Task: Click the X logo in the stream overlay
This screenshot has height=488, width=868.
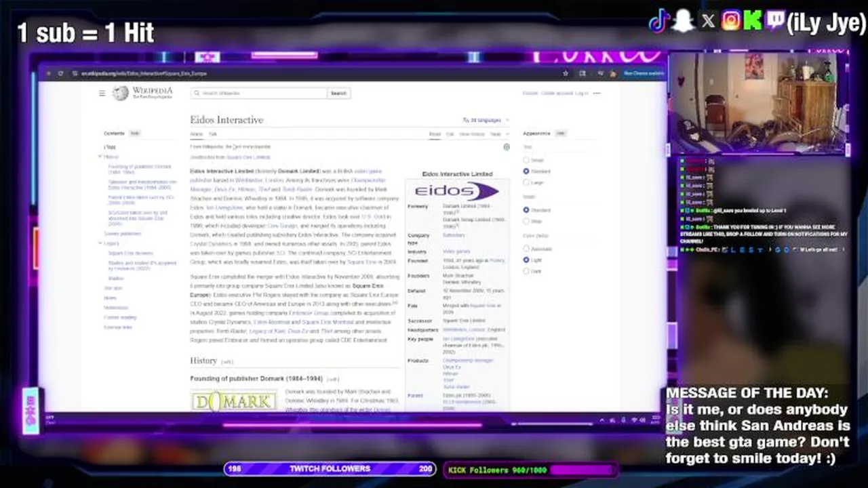Action: [x=708, y=21]
